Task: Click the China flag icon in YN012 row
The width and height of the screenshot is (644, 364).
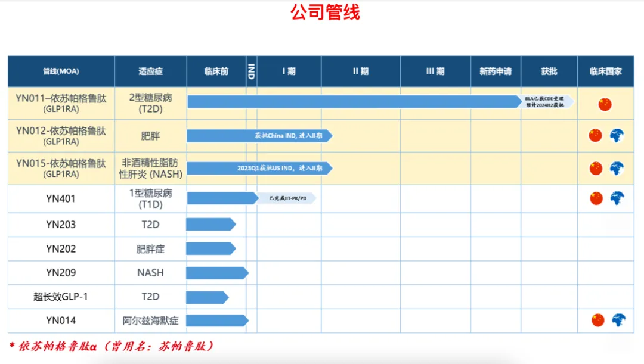Action: coord(595,135)
